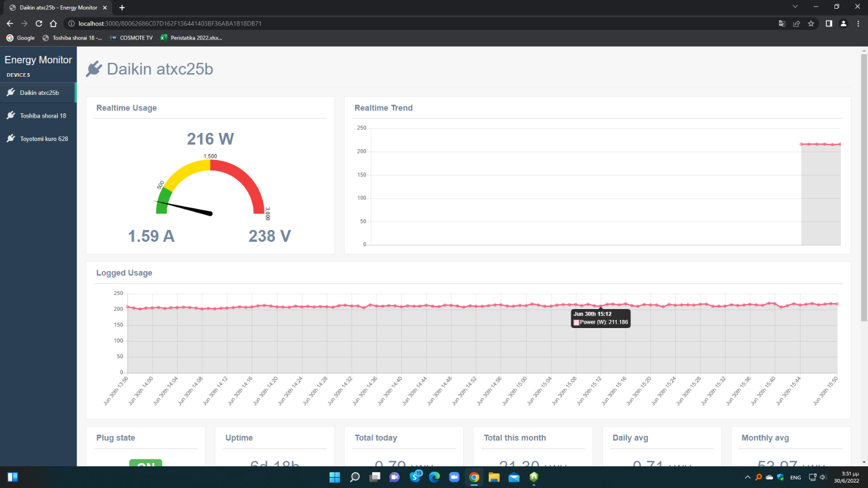The width and height of the screenshot is (868, 488).
Task: Toggle the green ON plug state button
Action: coord(145,463)
